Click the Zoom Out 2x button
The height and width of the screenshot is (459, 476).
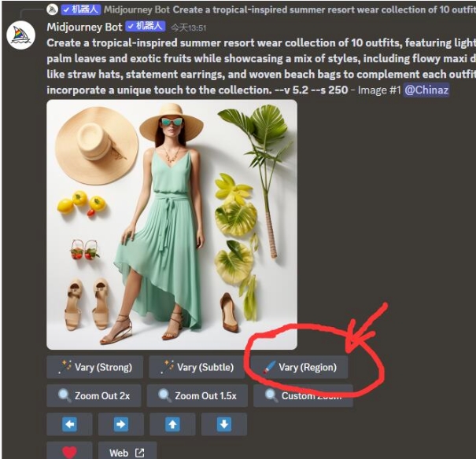click(94, 395)
